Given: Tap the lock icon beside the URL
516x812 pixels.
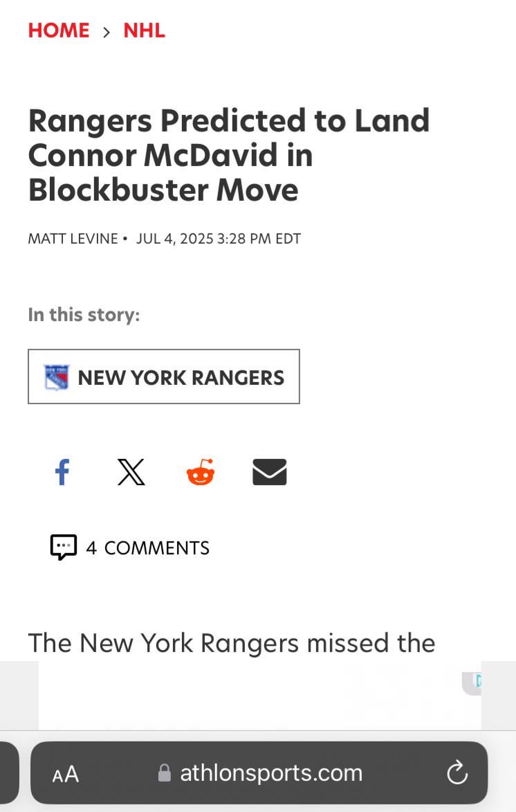Looking at the screenshot, I should [x=165, y=773].
